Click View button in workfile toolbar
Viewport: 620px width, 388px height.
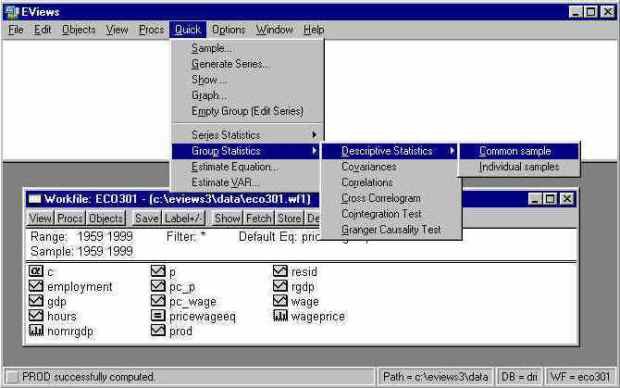click(40, 218)
